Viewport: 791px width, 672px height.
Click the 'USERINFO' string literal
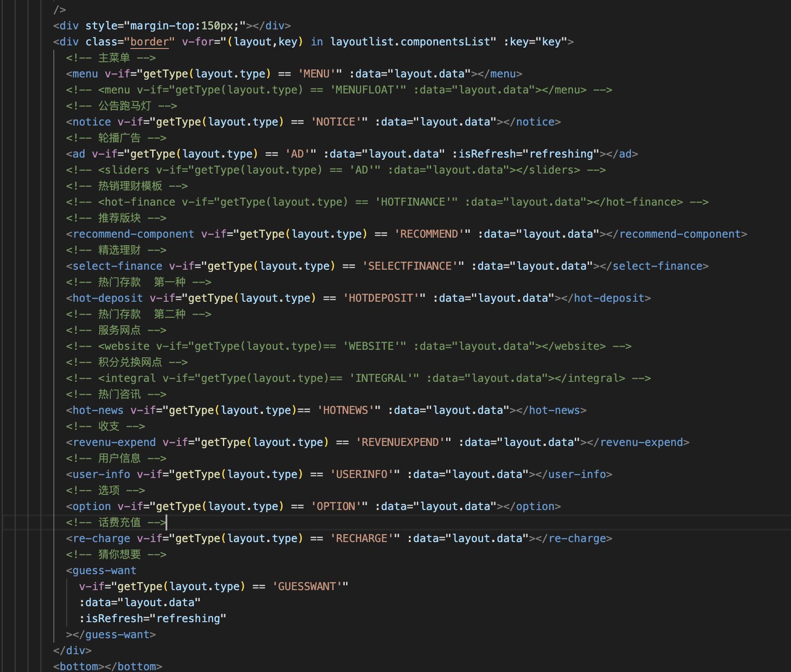tap(362, 474)
